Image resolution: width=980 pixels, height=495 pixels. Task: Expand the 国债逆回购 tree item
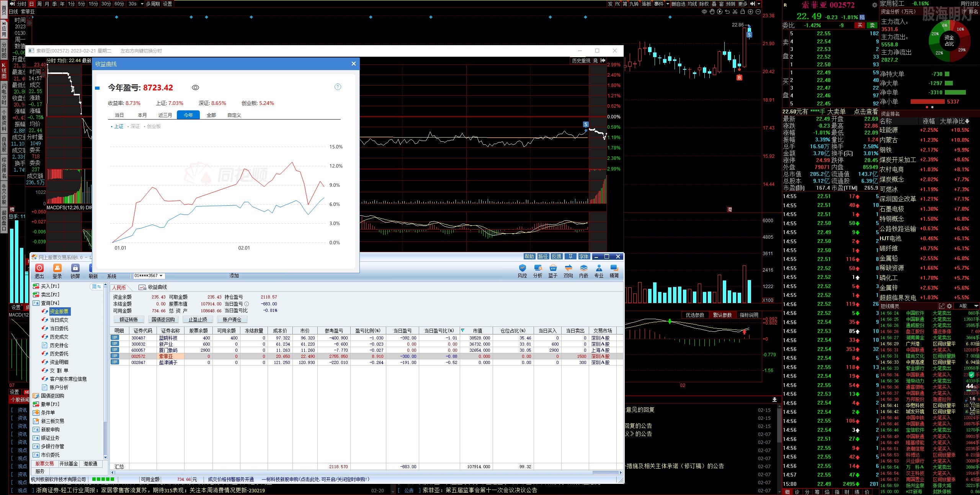point(49,396)
